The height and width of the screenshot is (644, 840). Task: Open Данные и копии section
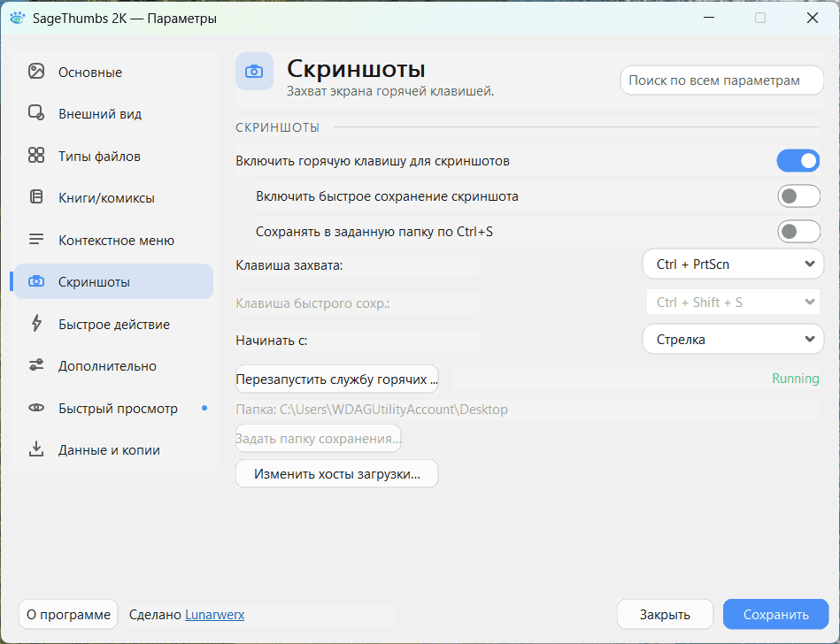tap(113, 449)
